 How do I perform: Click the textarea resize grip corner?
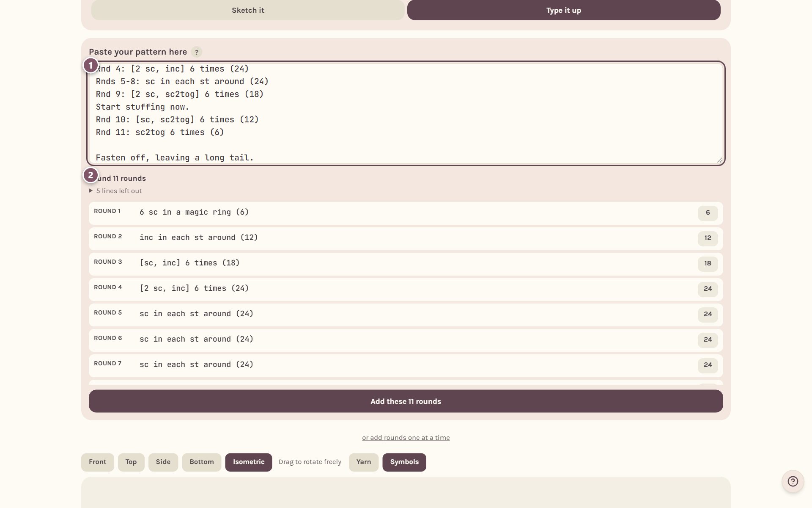(x=719, y=160)
